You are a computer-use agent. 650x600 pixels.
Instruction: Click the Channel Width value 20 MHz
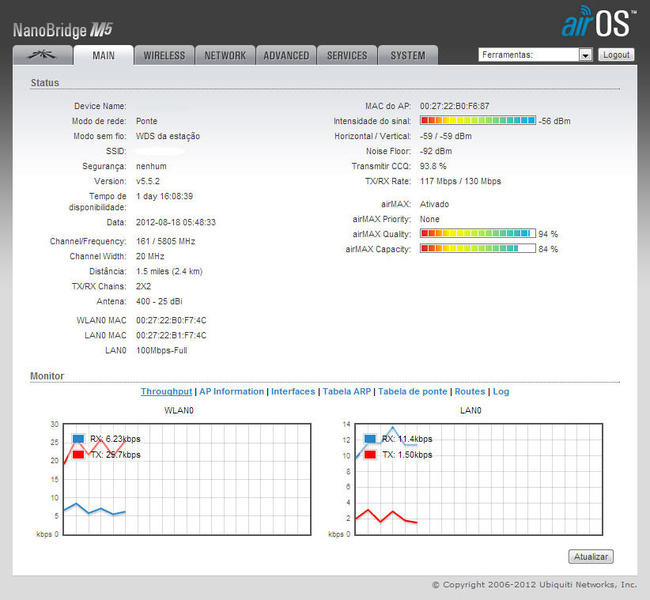coord(150,256)
